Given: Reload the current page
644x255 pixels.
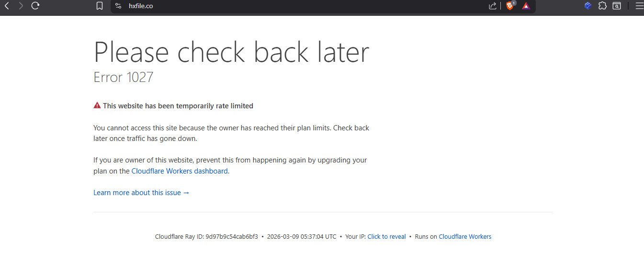Looking at the screenshot, I should [35, 6].
